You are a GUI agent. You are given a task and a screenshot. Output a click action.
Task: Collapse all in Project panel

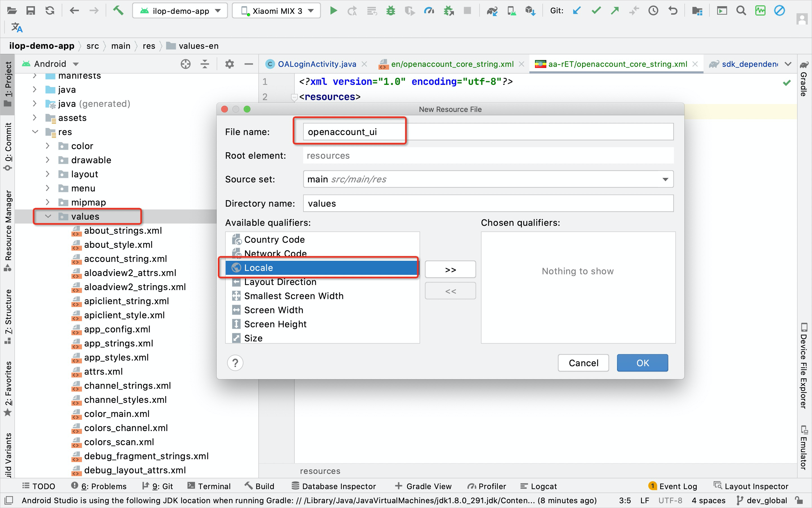point(205,64)
